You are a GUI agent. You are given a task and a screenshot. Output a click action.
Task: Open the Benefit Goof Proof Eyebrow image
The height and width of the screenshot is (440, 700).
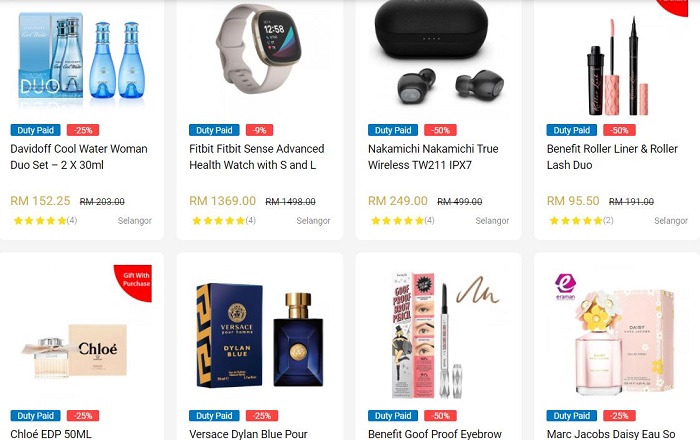click(439, 335)
